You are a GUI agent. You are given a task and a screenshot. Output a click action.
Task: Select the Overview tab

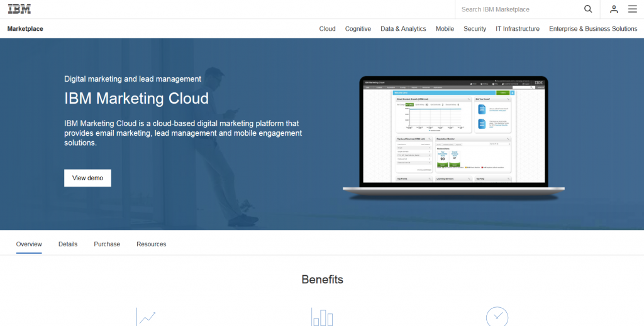[x=29, y=244]
